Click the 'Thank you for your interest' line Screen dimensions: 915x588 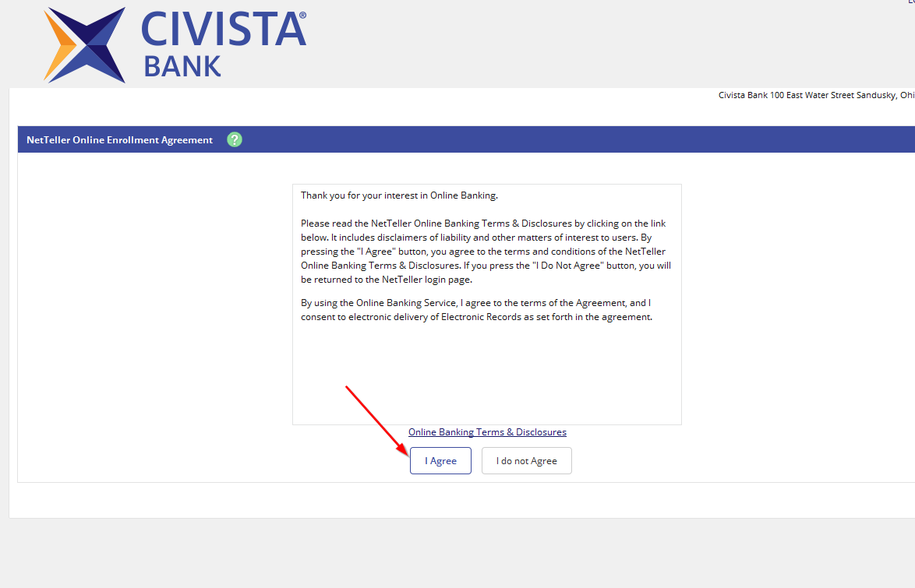399,195
